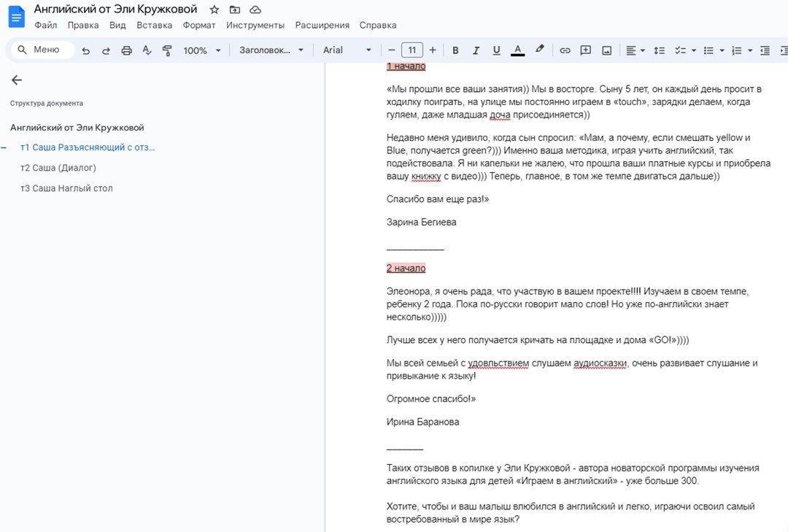Insert a checklist
788x532 pixels.
[681, 50]
